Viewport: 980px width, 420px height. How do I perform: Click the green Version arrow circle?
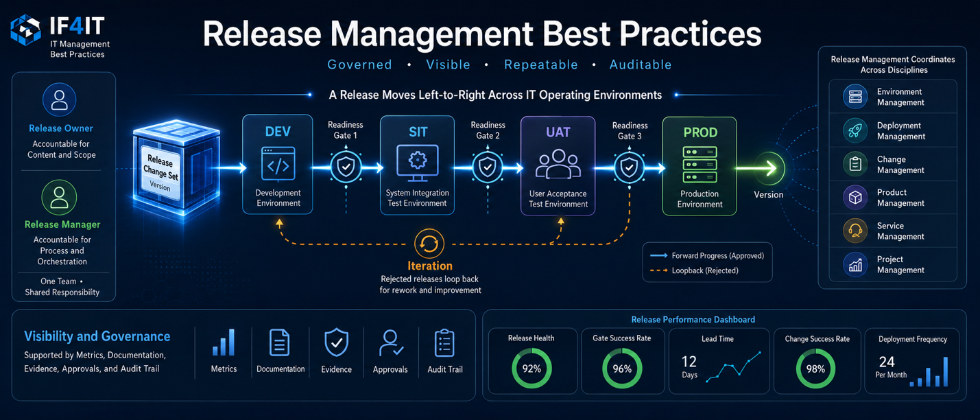769,168
